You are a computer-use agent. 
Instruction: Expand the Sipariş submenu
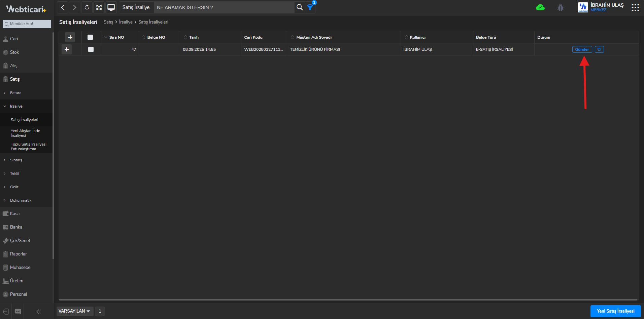(x=16, y=160)
